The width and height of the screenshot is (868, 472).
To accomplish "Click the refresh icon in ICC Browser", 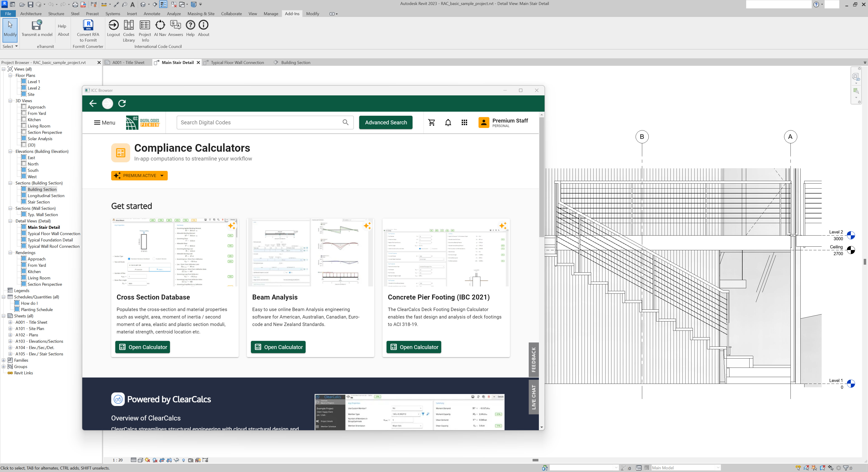I will point(122,104).
